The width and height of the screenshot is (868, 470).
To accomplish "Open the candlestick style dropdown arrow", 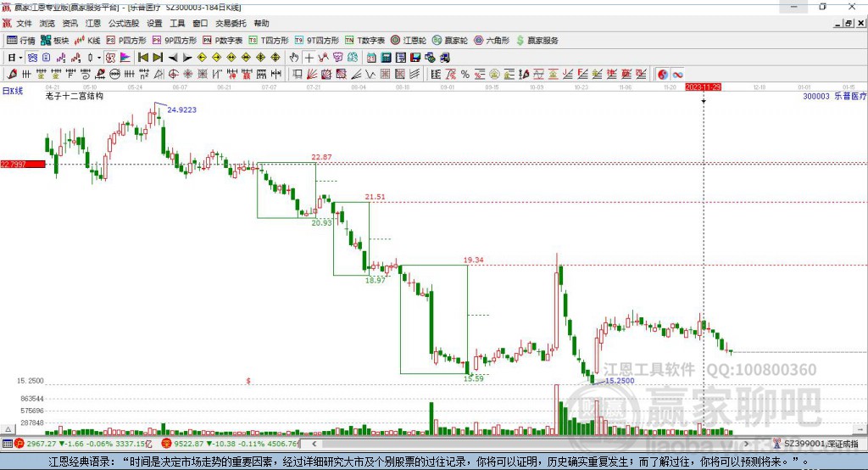I will tap(99, 58).
